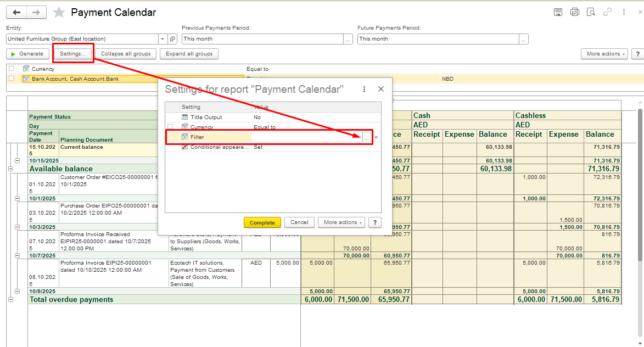Click the Previous Payments Period field
The image size is (644, 347).
point(262,39)
